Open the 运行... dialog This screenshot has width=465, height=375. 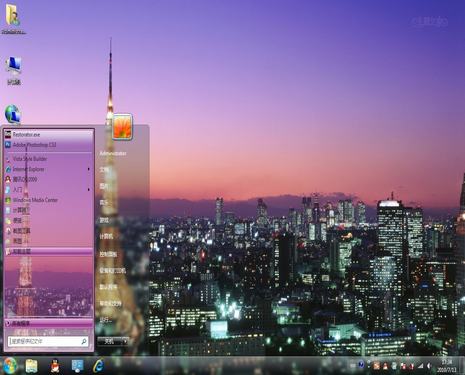tap(105, 320)
